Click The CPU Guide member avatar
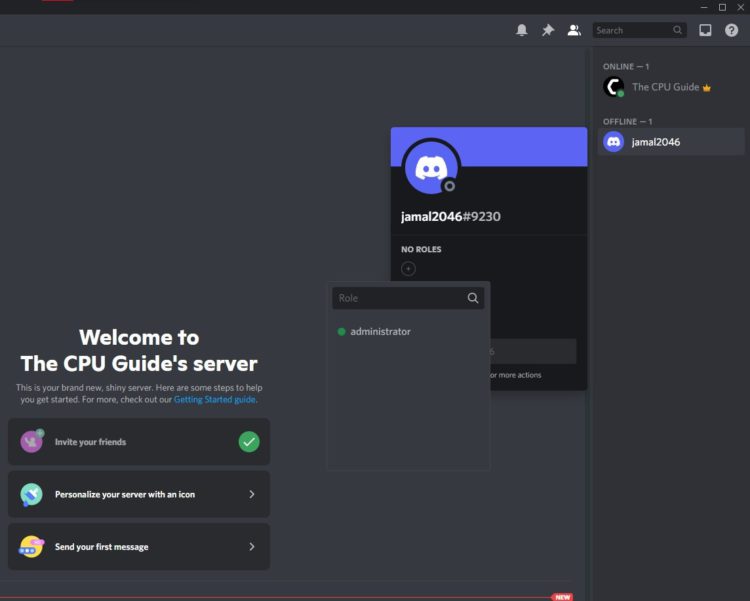 [x=614, y=87]
